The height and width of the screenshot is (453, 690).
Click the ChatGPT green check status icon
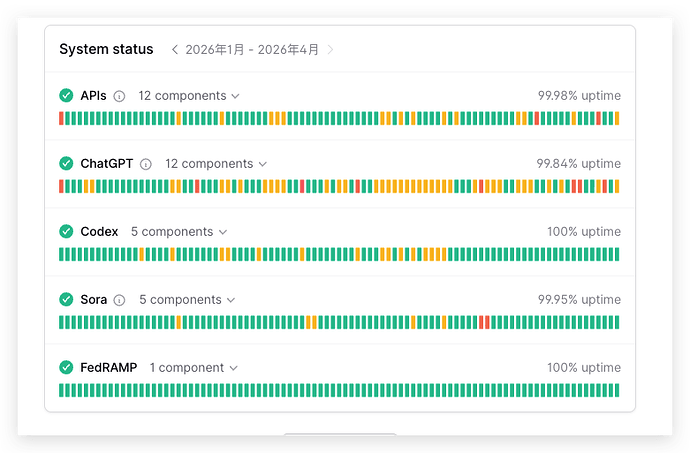tap(66, 163)
